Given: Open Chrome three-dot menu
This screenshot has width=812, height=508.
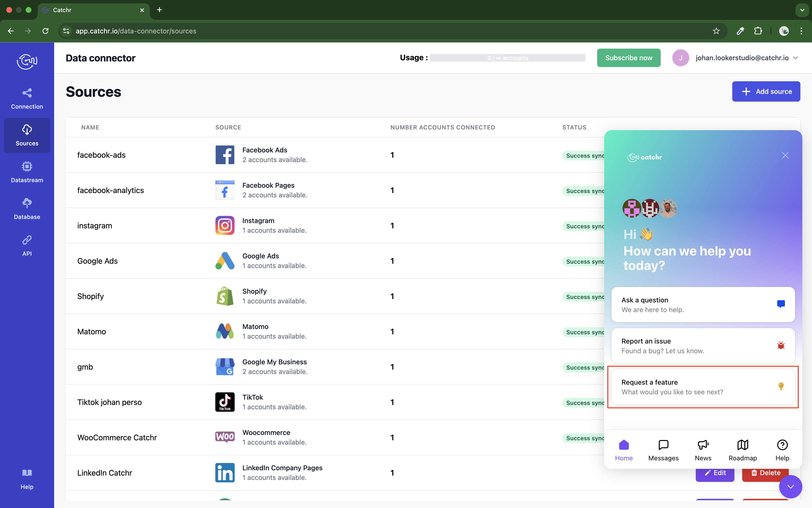Looking at the screenshot, I should point(801,31).
